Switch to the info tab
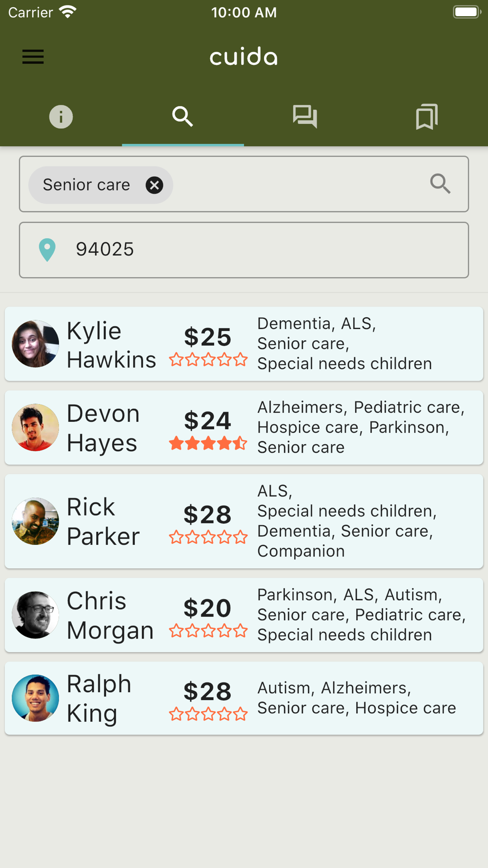This screenshot has height=868, width=488. pyautogui.click(x=61, y=117)
